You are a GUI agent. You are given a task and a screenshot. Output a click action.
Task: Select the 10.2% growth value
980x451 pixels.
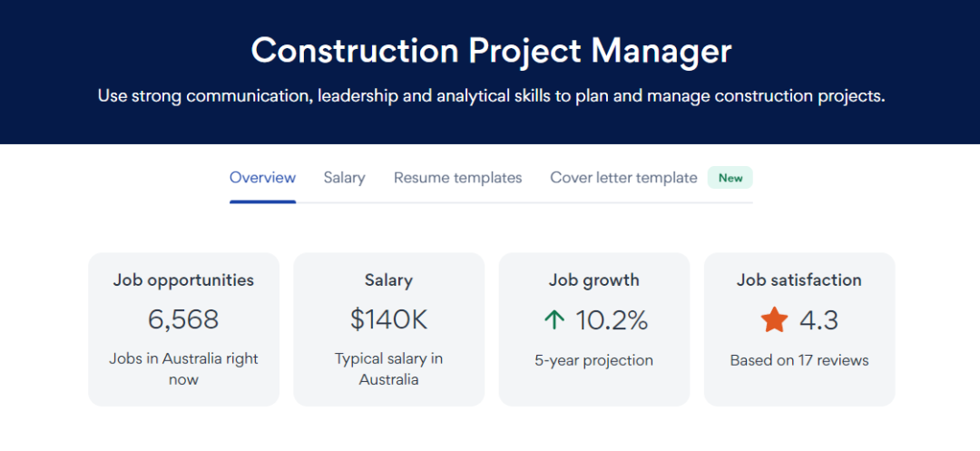[612, 319]
